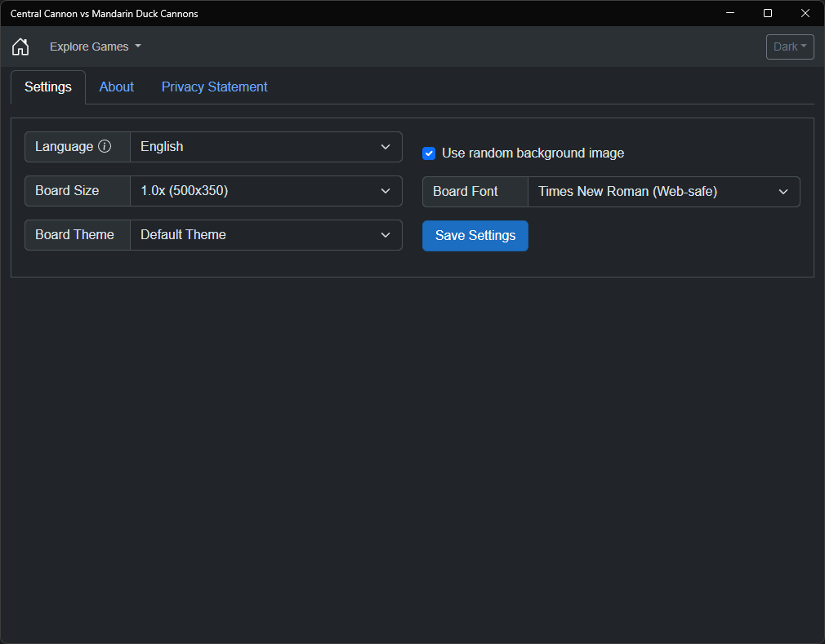Viewport: 825px width, 644px height.
Task: Expand the Board Size dropdown
Action: click(266, 191)
